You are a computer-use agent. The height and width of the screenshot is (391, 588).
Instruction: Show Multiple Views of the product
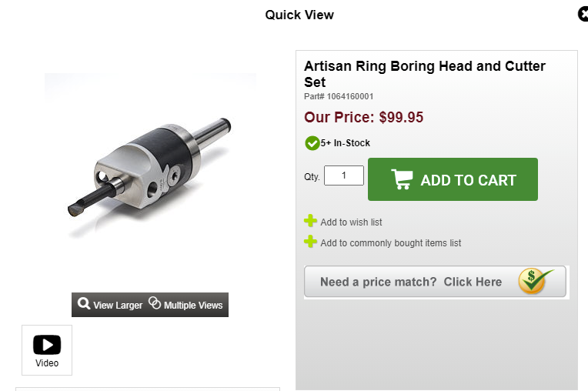185,304
